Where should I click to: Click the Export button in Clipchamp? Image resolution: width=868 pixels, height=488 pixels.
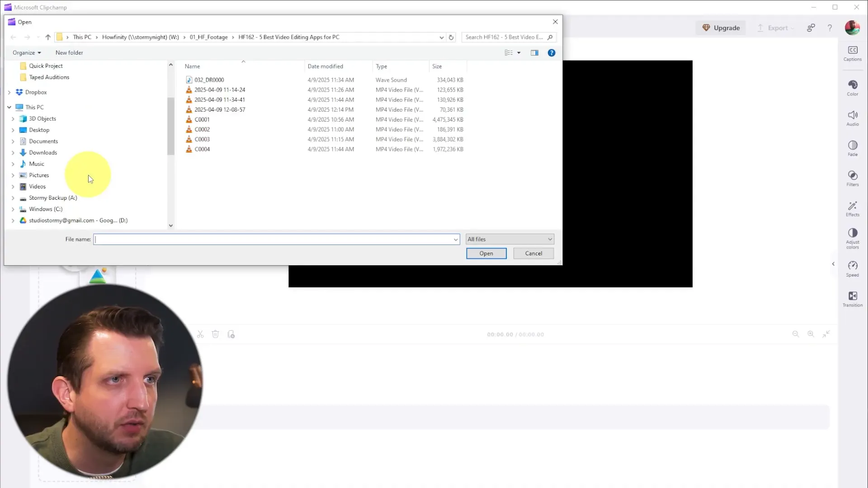(x=775, y=28)
